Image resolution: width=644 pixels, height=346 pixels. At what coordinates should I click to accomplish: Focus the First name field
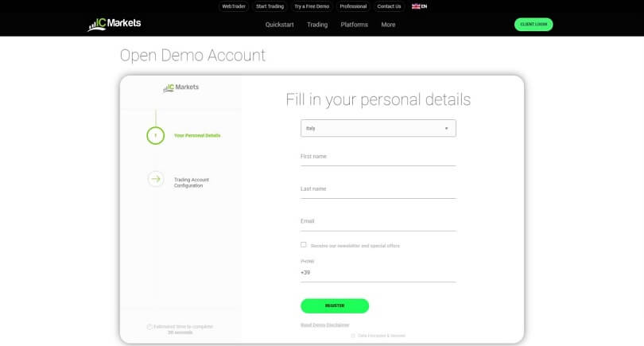pos(378,157)
